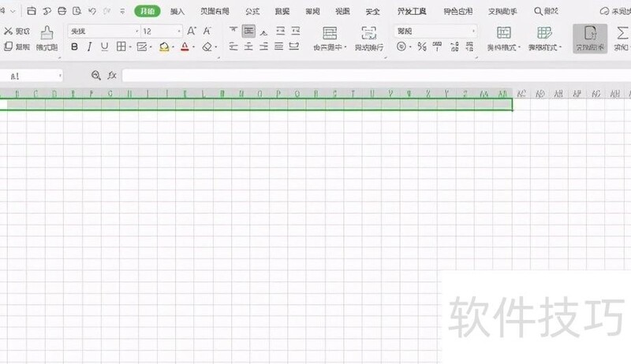Image resolution: width=631 pixels, height=364 pixels.
Task: Apply justify alignment
Action: tap(279, 46)
